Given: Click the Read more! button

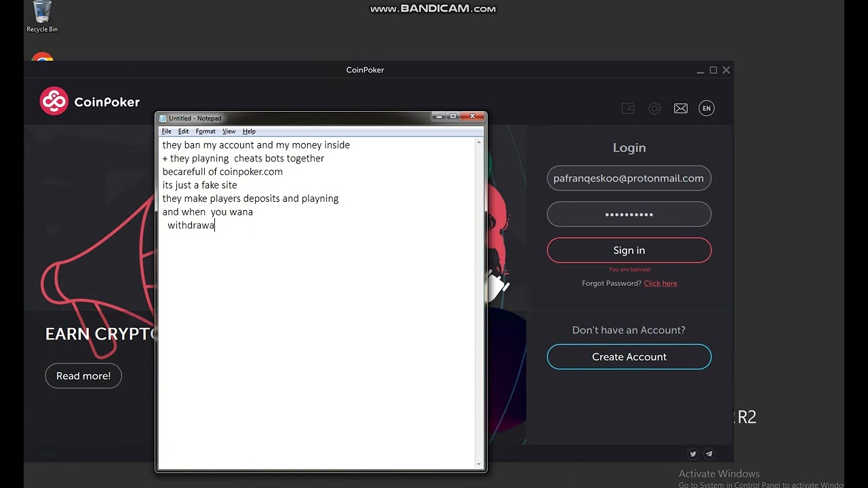Looking at the screenshot, I should click(83, 375).
